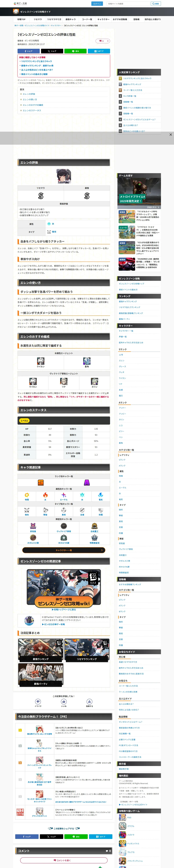Jump to エレンの評価 in table of contents
The height and width of the screenshot is (868, 174).
coord(29,94)
